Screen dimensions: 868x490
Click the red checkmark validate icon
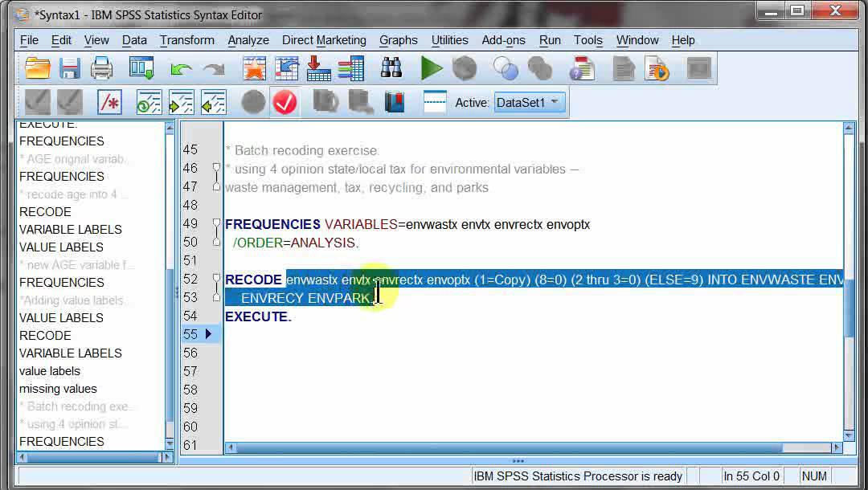point(285,102)
